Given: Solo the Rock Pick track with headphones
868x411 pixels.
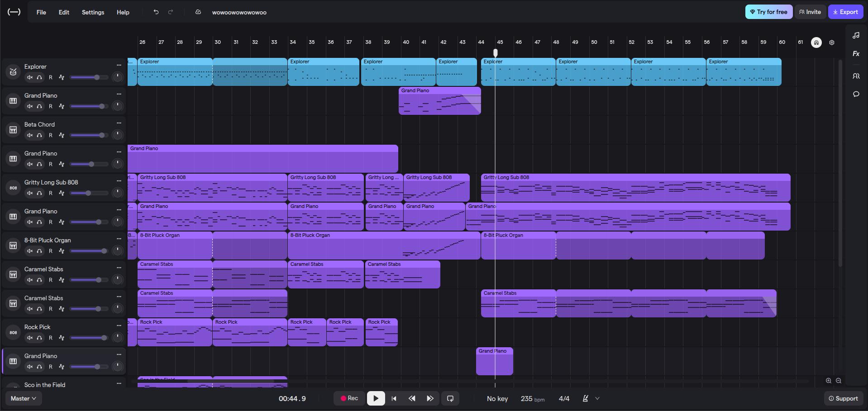Looking at the screenshot, I should (x=39, y=338).
